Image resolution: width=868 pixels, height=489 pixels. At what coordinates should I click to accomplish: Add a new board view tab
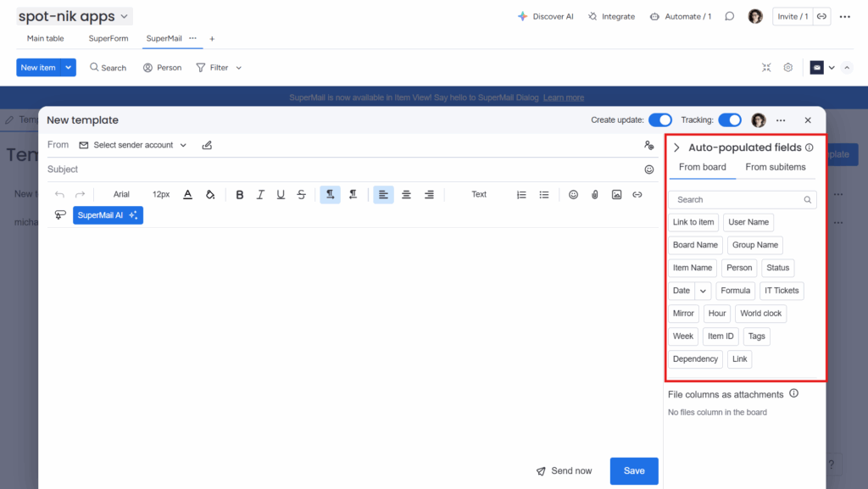212,39
